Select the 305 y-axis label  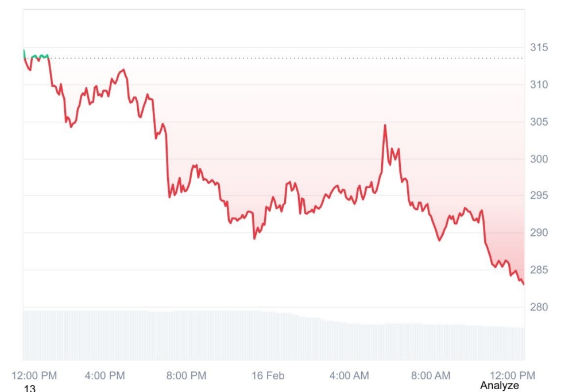(538, 122)
